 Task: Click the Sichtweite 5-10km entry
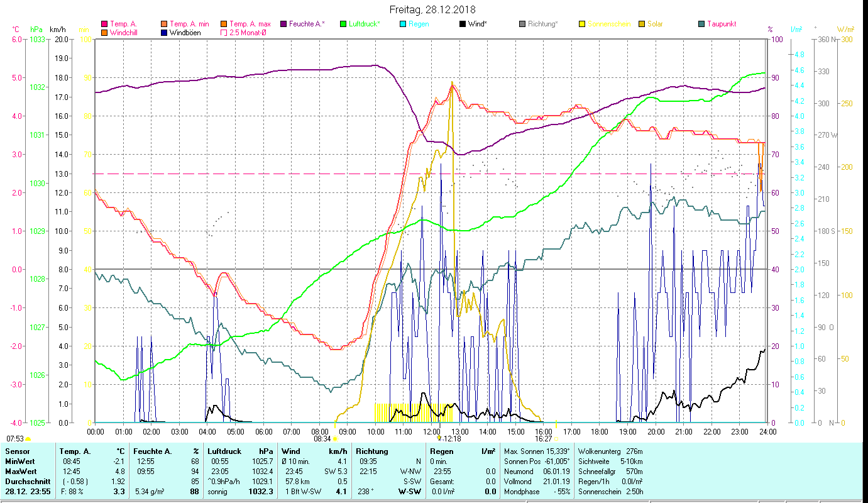(610, 462)
